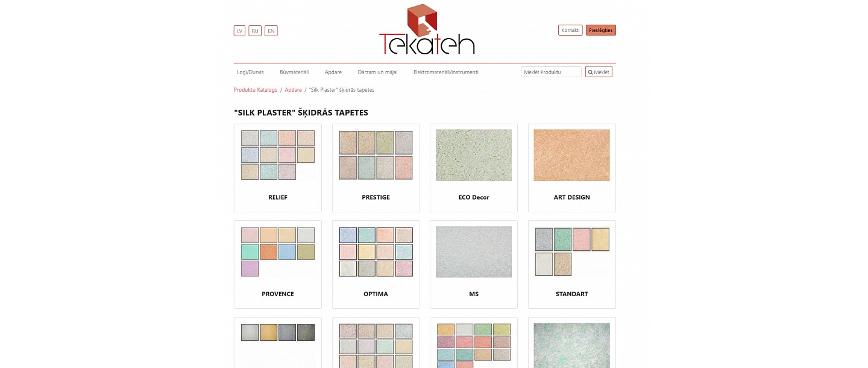Viewport: 868px width, 368px height.
Task: Click the Apdare breadcrumb link
Action: [293, 89]
